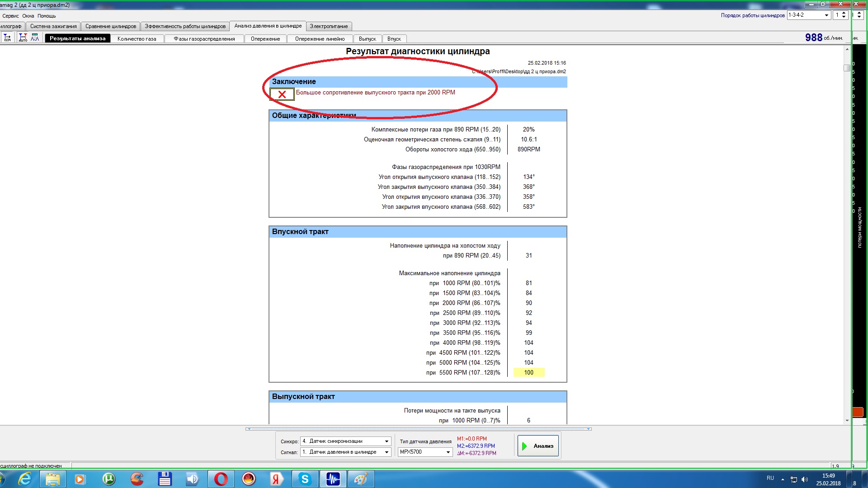Click the red flame disc taskbar icon
The height and width of the screenshot is (488, 868).
click(x=249, y=479)
